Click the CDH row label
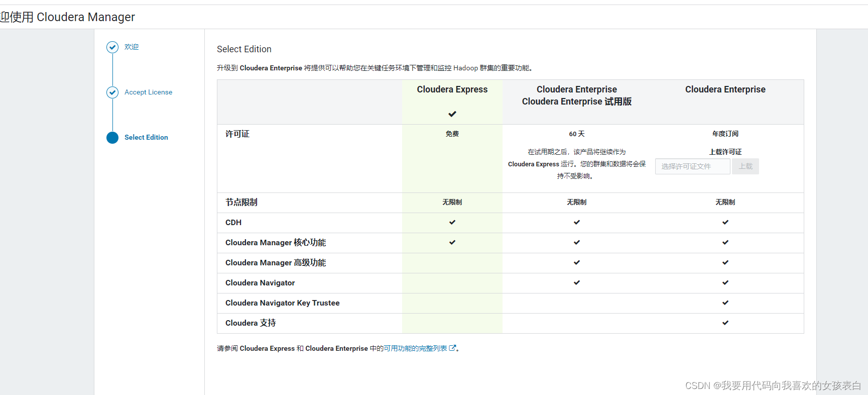Viewport: 868px width, 395px height. [x=233, y=222]
